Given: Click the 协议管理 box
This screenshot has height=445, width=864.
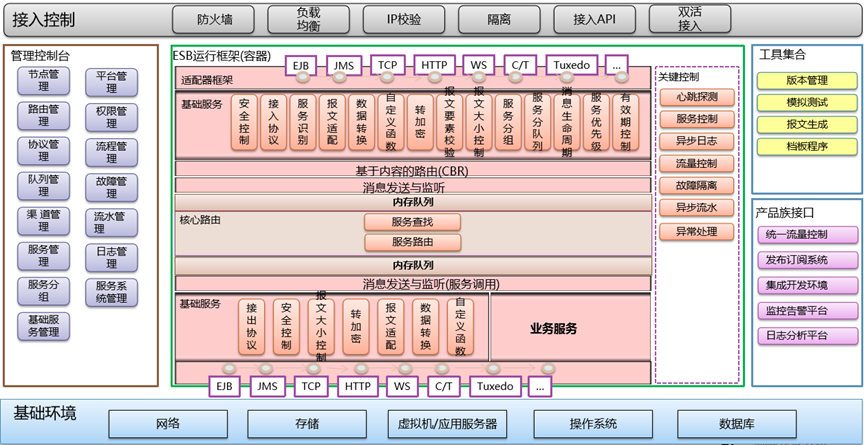Looking at the screenshot, I should click(x=44, y=150).
